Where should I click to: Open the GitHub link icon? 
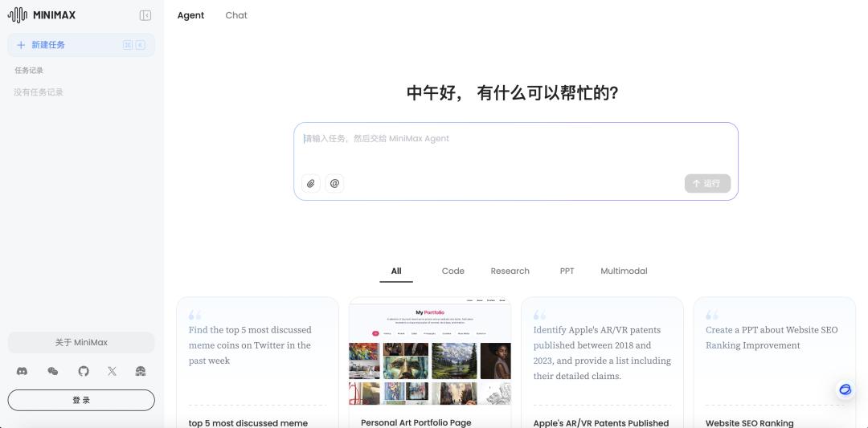coord(84,371)
